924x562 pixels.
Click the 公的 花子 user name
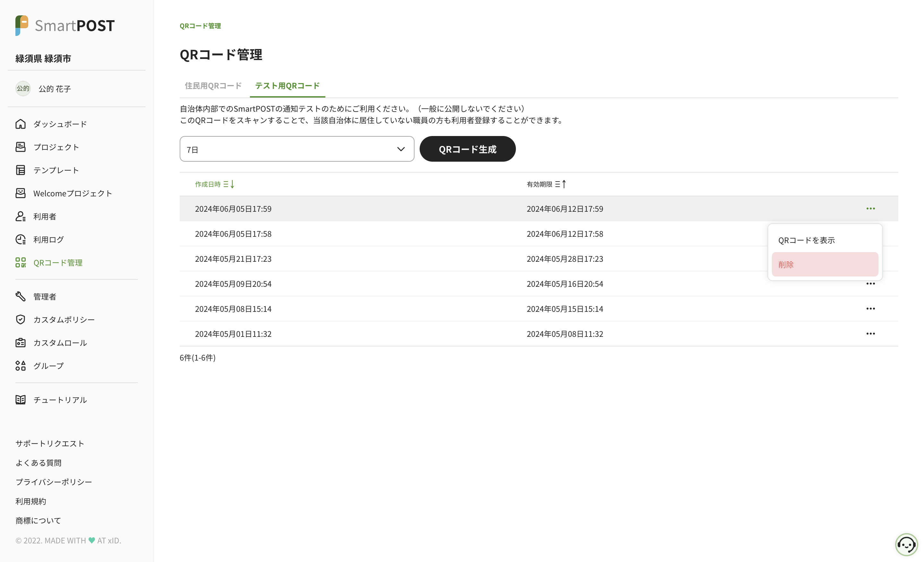(x=55, y=89)
